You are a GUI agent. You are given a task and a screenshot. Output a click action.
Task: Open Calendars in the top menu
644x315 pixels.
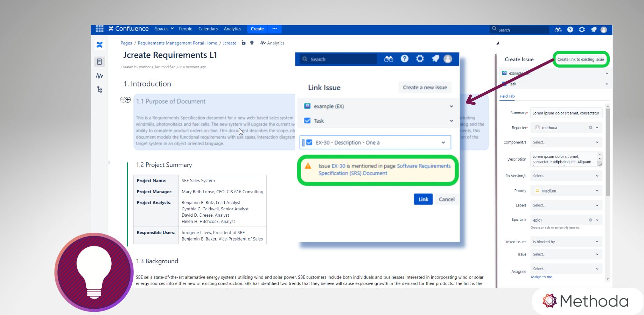208,29
